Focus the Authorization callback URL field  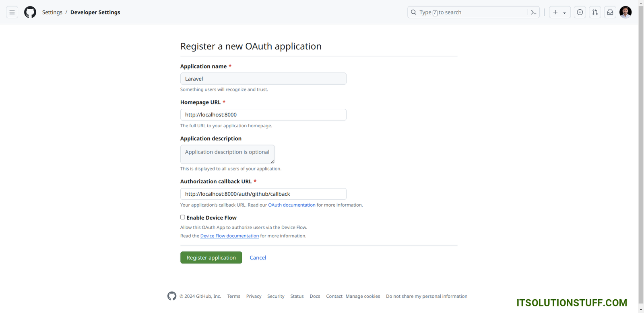coord(263,194)
